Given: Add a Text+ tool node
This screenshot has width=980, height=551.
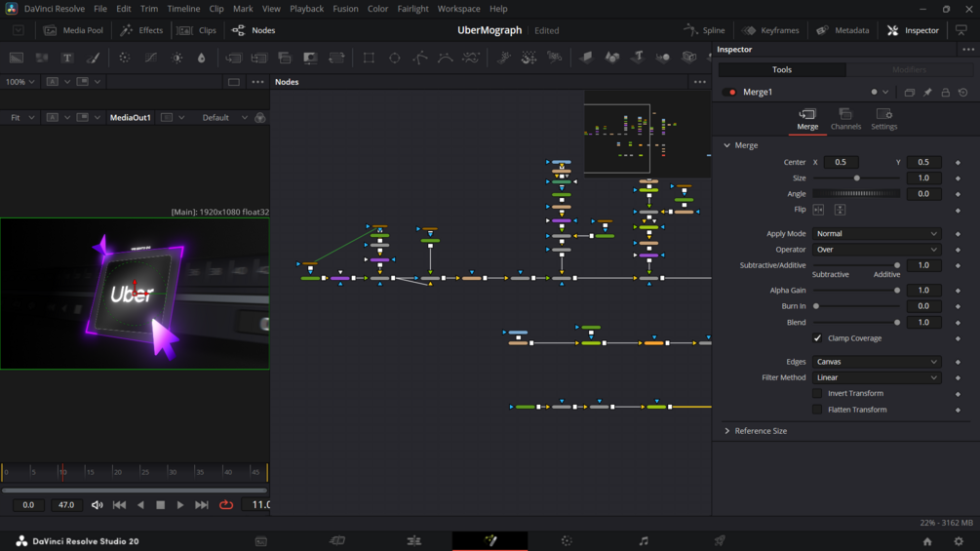Looking at the screenshot, I should [67, 58].
